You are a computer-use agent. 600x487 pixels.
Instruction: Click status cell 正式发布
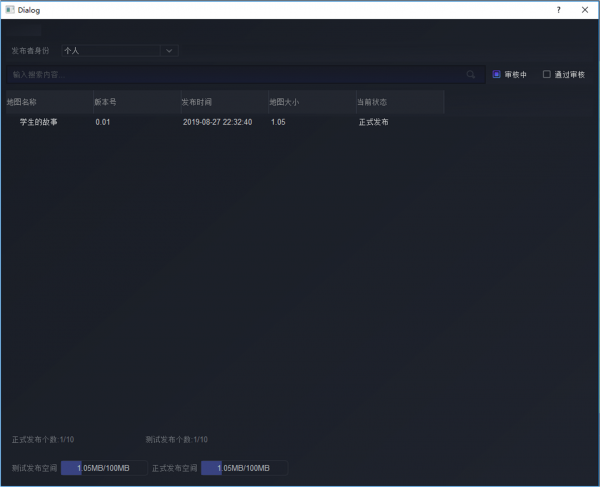click(373, 122)
